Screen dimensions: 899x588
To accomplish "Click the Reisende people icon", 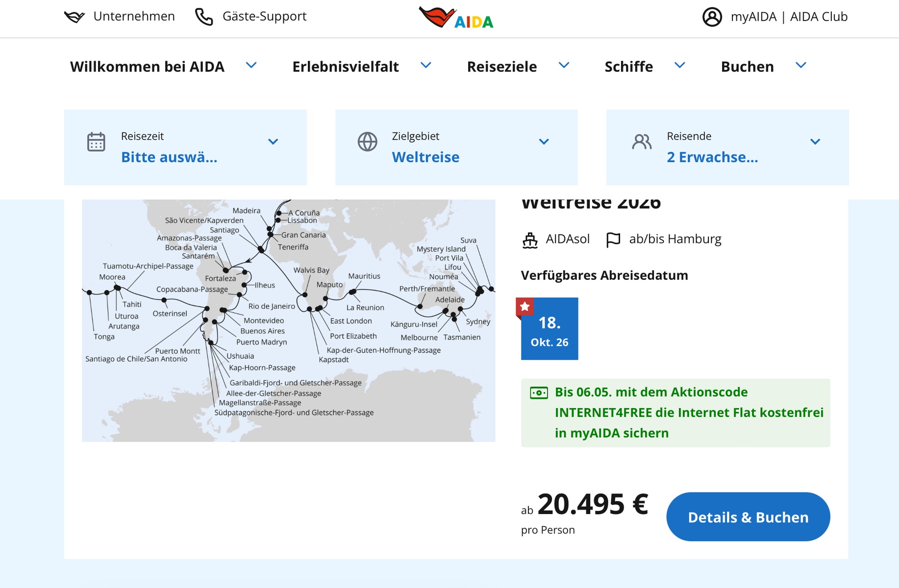I will point(642,142).
